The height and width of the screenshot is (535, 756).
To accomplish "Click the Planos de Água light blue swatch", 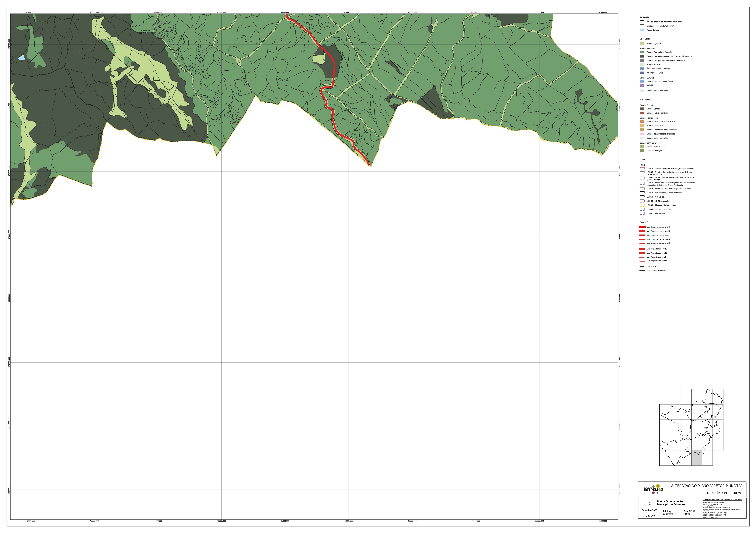I will point(642,30).
